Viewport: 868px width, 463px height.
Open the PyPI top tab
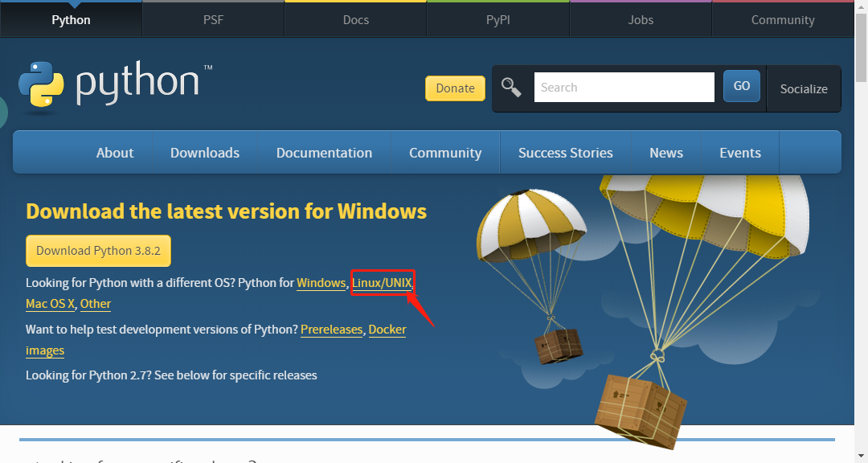tap(497, 20)
